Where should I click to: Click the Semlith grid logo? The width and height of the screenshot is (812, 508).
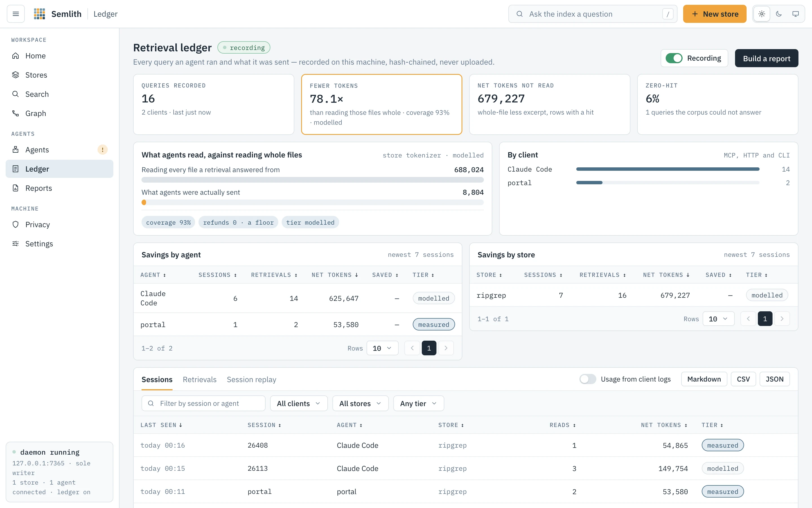(x=39, y=14)
